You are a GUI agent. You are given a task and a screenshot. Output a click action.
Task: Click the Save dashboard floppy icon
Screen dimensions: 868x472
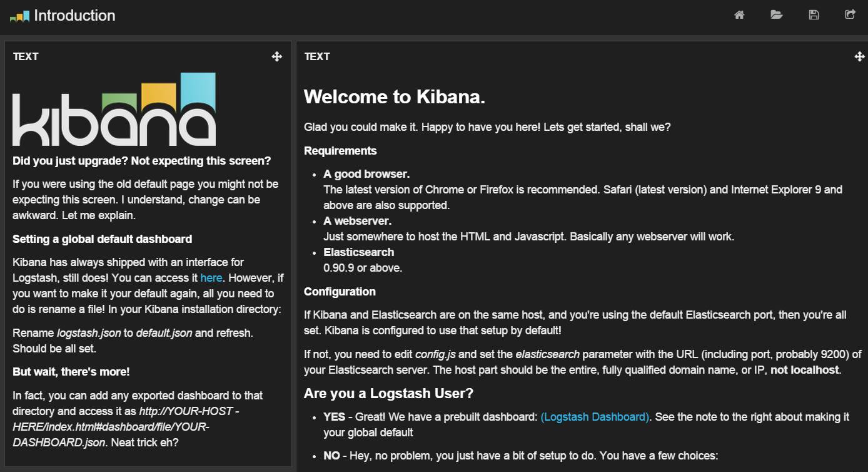coord(814,14)
